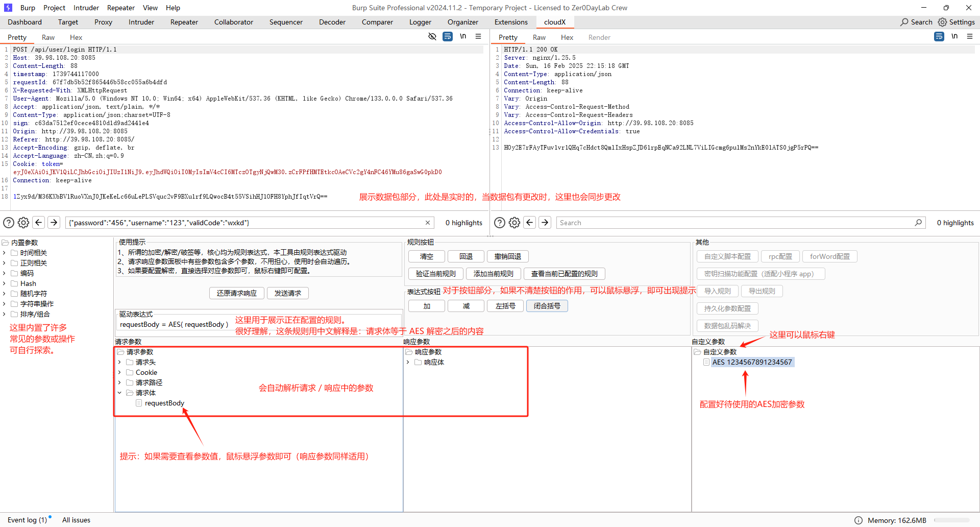Open Burp global Search

(916, 22)
